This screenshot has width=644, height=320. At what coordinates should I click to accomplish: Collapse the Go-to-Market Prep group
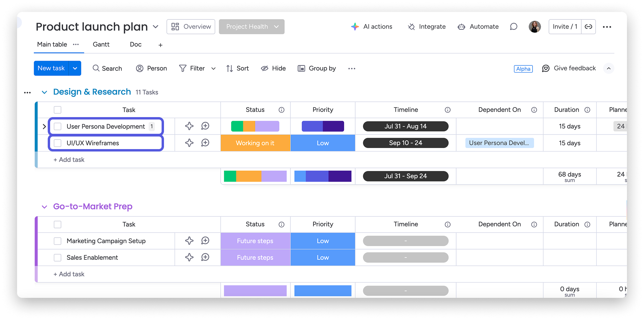pyautogui.click(x=44, y=207)
